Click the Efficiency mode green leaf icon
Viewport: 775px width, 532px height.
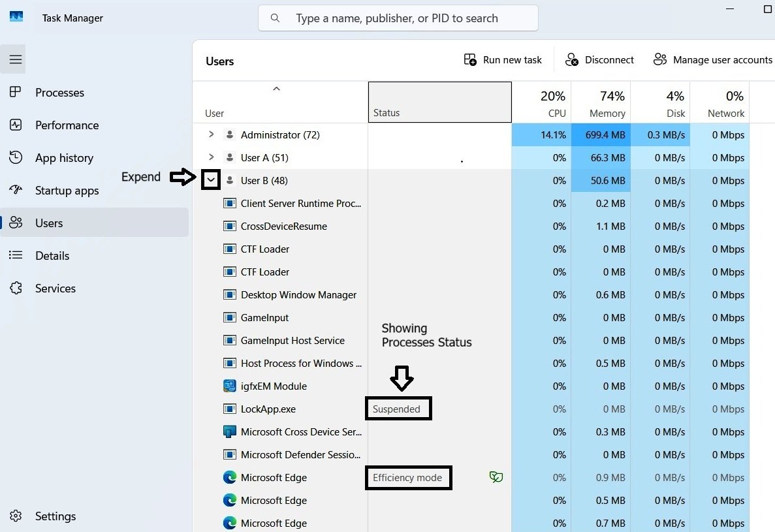point(496,477)
